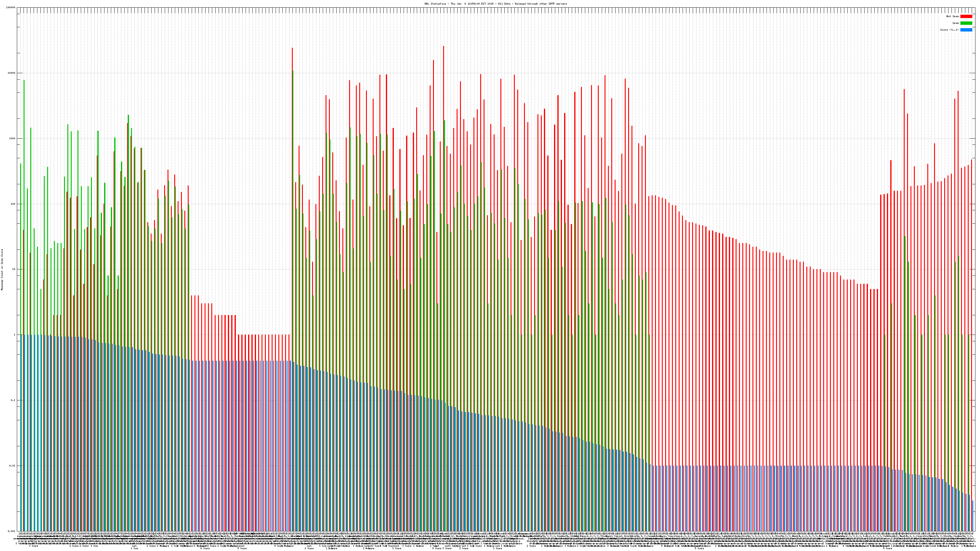Select the 'Score (0..1)' legend label
This screenshot has height=551, width=980.
tap(949, 30)
